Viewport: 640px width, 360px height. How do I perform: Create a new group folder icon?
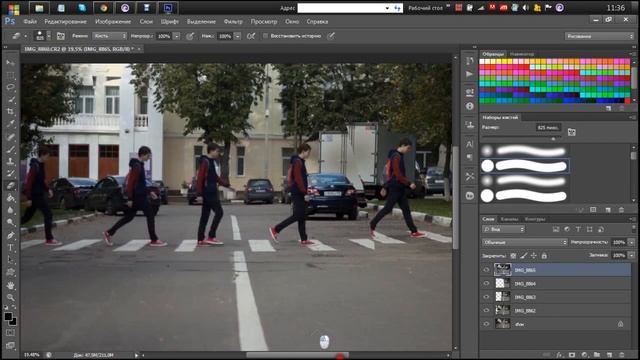[x=597, y=355]
